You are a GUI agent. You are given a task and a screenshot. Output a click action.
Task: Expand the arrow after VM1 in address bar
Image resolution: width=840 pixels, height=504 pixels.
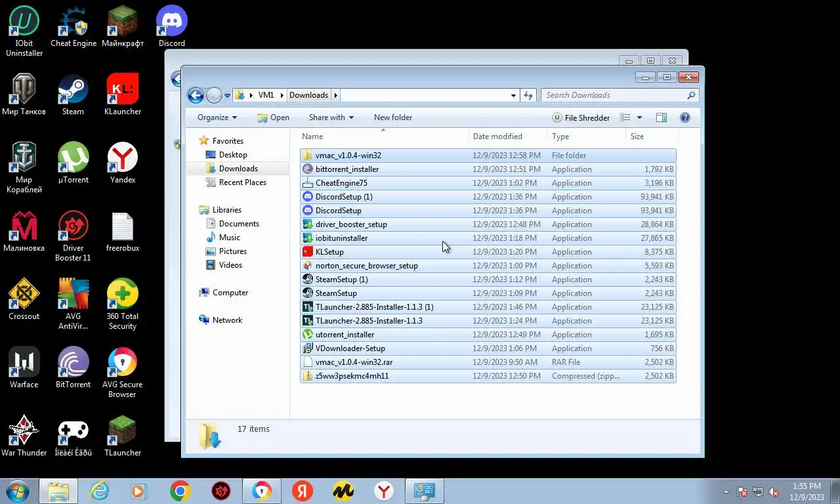tap(282, 95)
